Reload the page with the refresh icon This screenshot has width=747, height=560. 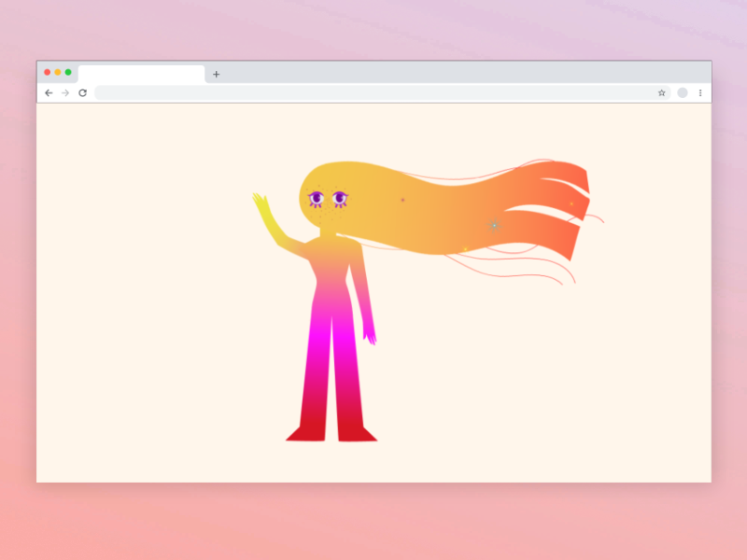(82, 93)
